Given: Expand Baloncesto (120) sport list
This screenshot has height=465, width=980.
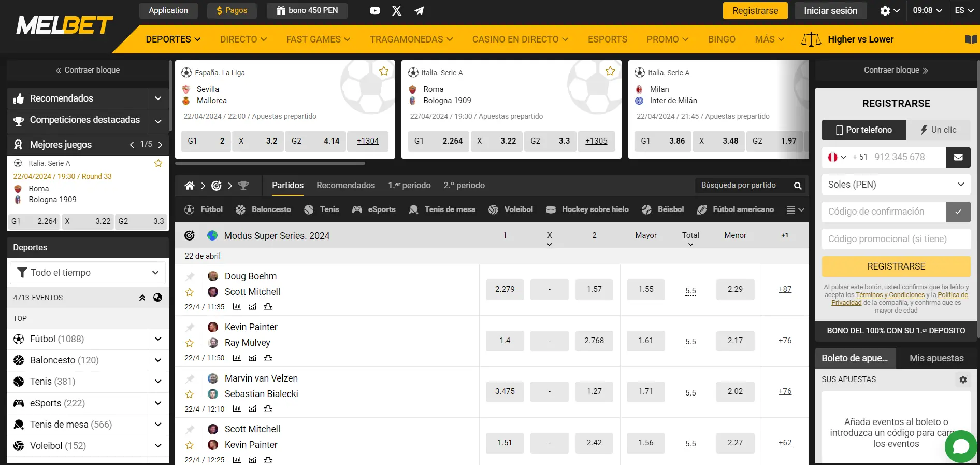Looking at the screenshot, I should point(158,360).
